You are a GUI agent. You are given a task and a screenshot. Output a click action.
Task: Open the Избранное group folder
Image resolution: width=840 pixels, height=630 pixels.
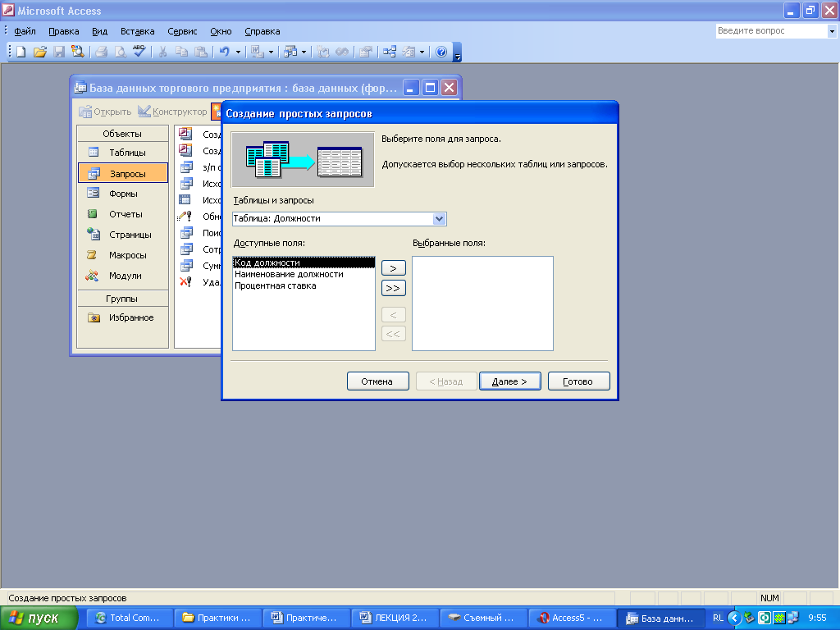(123, 317)
